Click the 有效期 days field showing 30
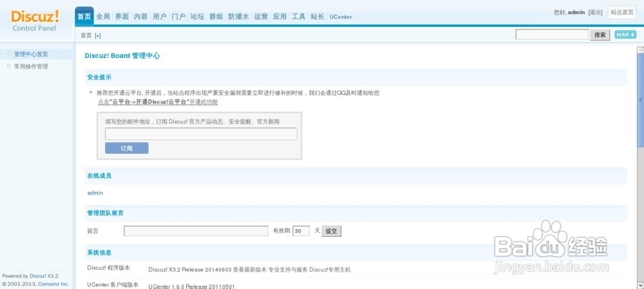This screenshot has height=289, width=644. click(301, 231)
